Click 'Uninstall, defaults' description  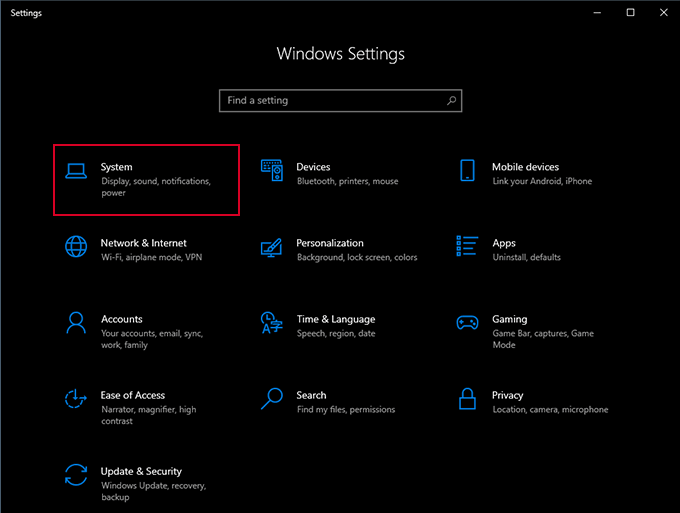(x=526, y=258)
